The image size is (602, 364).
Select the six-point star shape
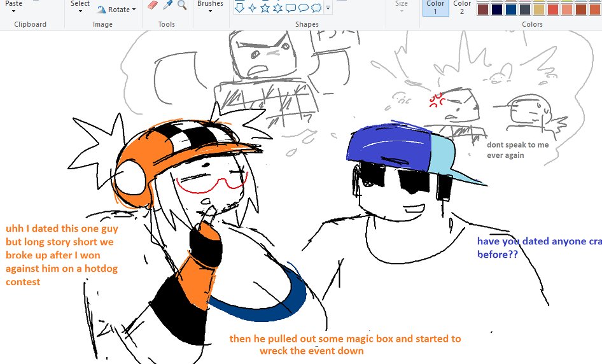pyautogui.click(x=277, y=8)
